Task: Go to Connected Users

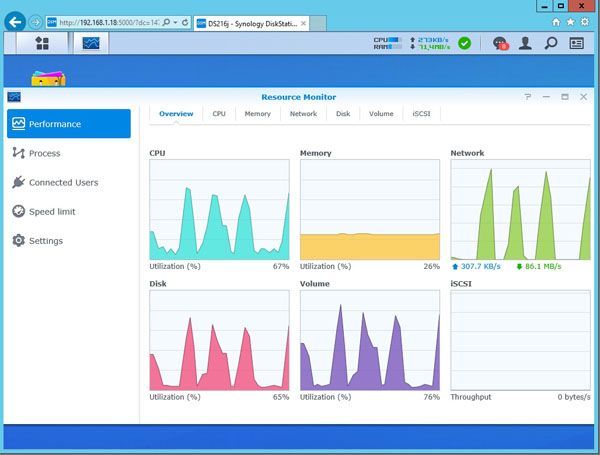Action: click(63, 182)
